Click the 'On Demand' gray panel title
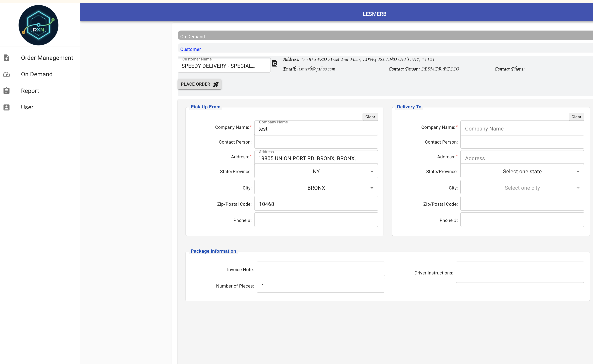This screenshot has height=364, width=593. (192, 37)
